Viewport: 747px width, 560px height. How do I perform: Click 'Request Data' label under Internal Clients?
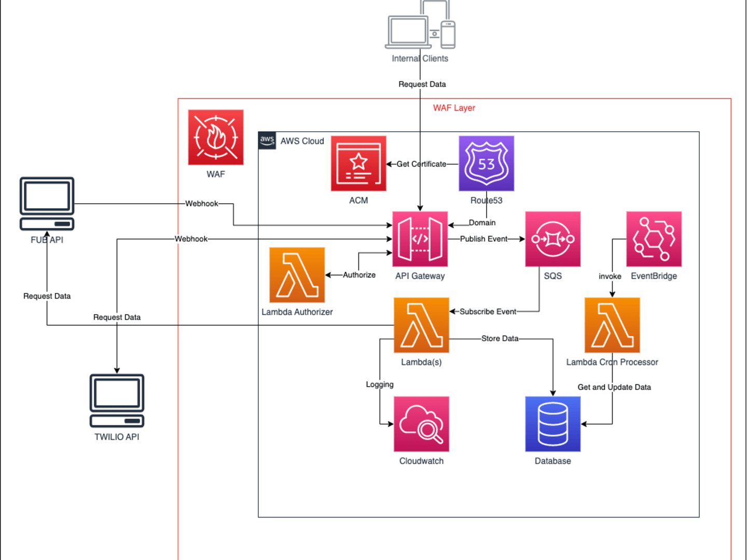[422, 84]
